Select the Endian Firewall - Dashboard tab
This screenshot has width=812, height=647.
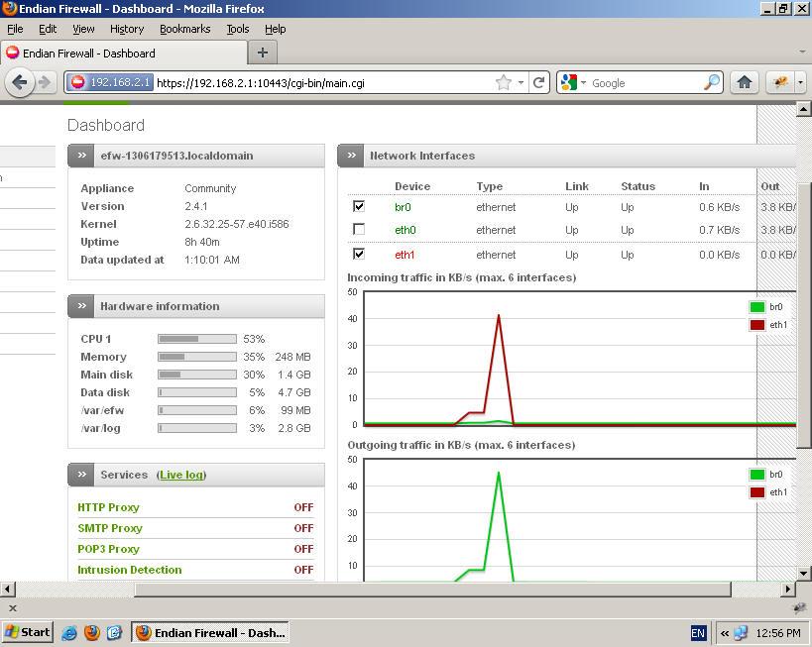pos(124,54)
